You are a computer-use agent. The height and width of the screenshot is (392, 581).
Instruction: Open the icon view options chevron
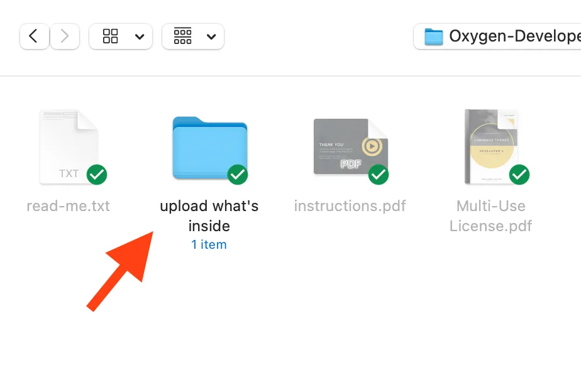point(140,36)
